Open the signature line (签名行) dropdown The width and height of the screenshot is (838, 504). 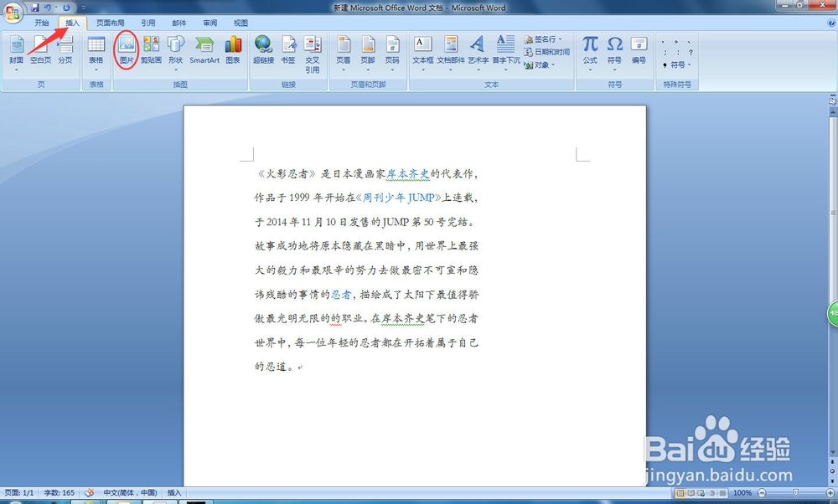click(543, 39)
